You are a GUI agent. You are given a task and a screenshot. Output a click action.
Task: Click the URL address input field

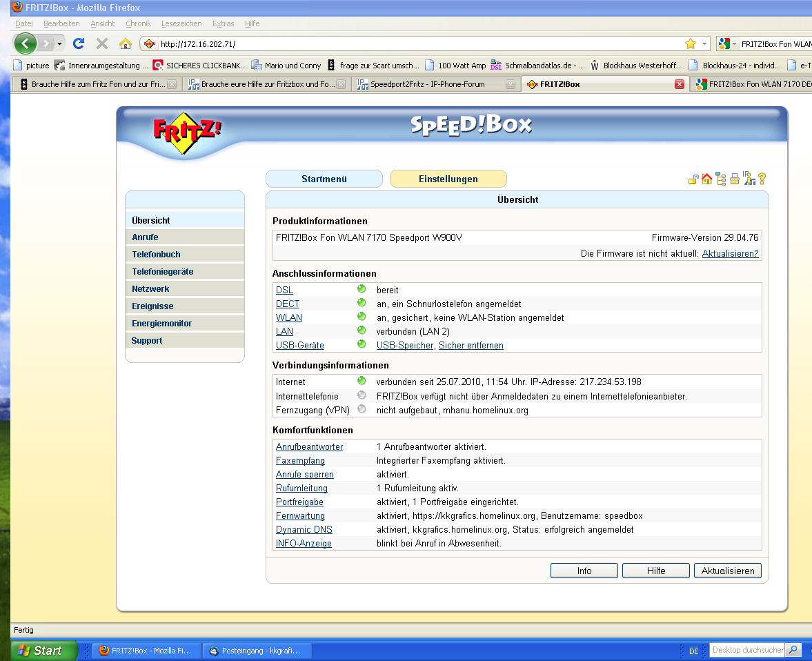[x=414, y=44]
